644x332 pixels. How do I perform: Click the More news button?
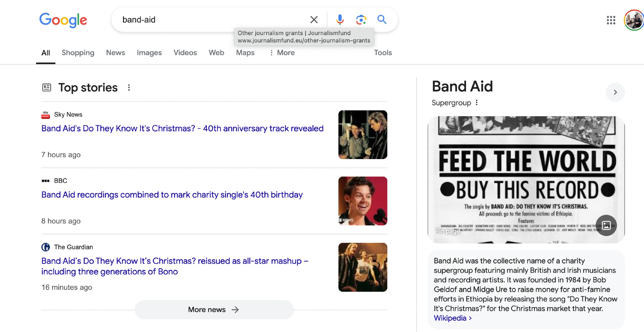point(214,310)
